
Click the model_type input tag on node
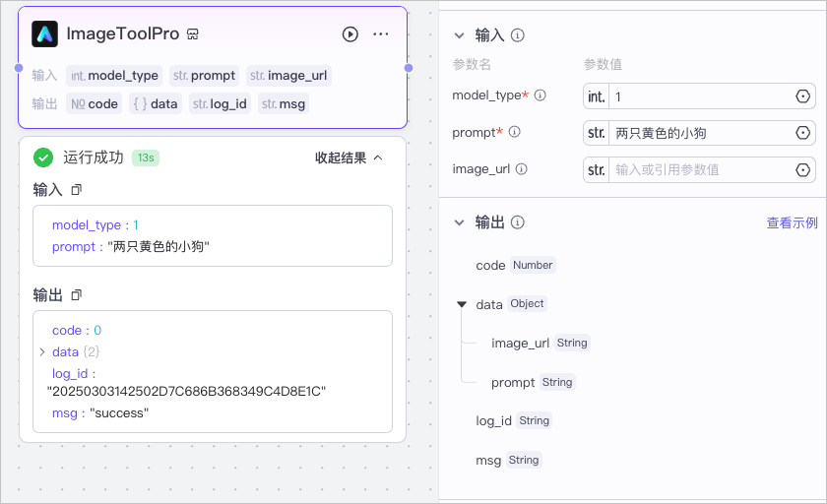[x=114, y=76]
